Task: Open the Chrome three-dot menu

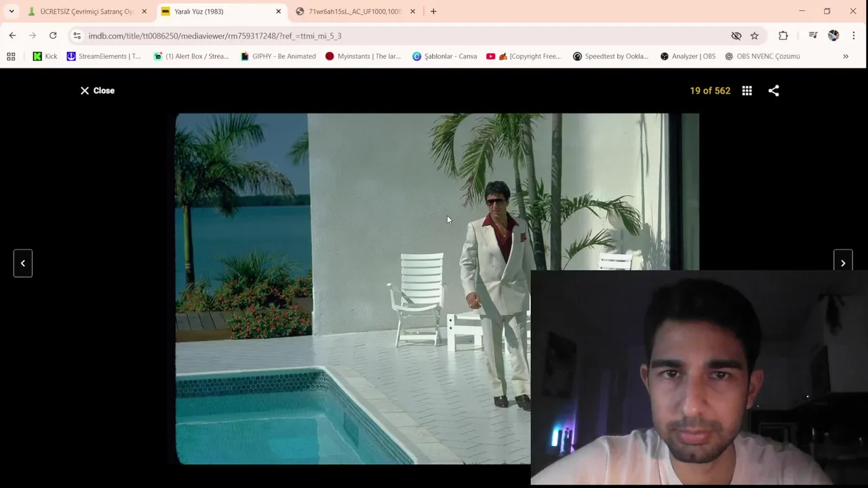Action: 854,36
